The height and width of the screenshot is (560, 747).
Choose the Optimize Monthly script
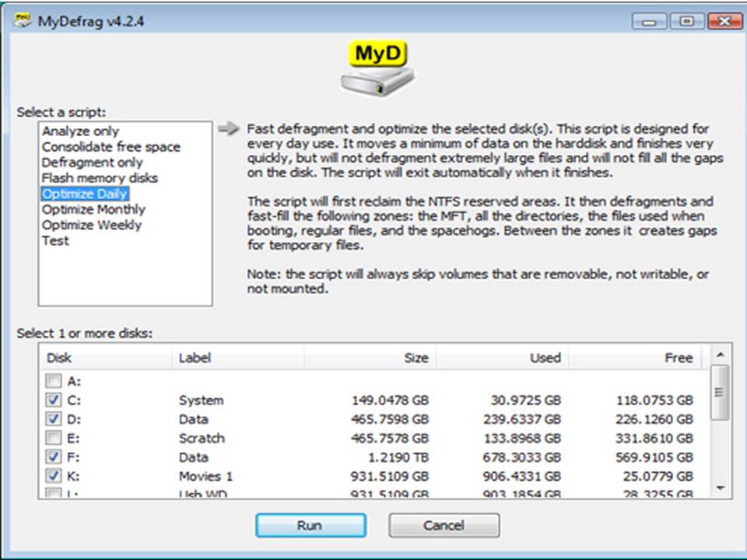coord(93,209)
